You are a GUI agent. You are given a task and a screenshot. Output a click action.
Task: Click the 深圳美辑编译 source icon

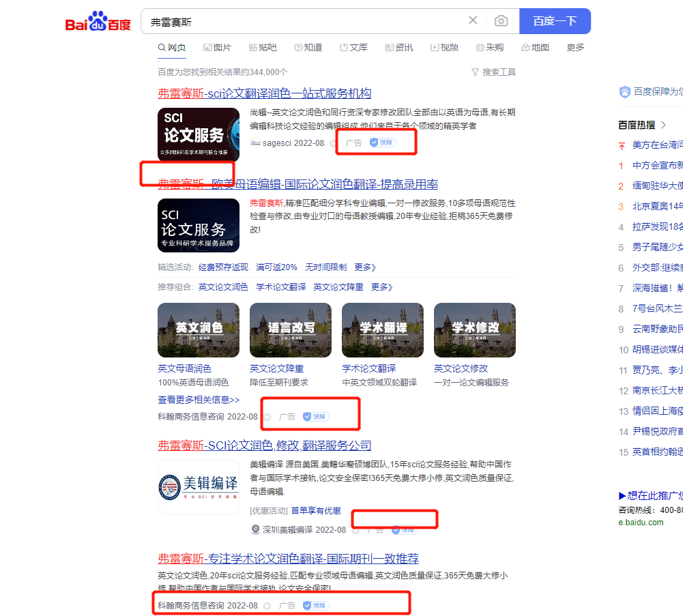256,529
